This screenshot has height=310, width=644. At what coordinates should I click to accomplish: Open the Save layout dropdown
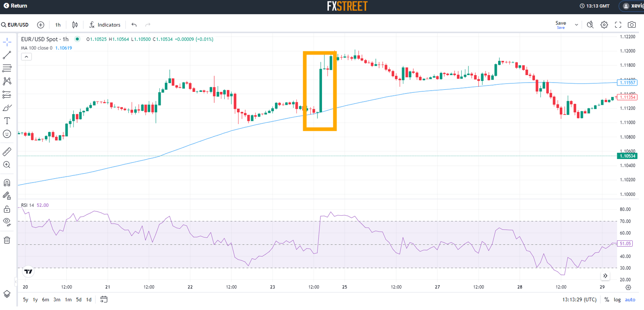pyautogui.click(x=576, y=25)
